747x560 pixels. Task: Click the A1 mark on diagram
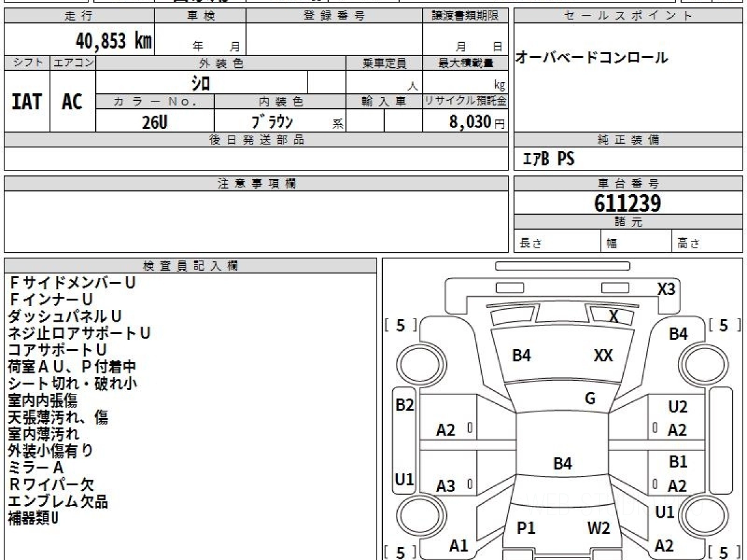[459, 546]
